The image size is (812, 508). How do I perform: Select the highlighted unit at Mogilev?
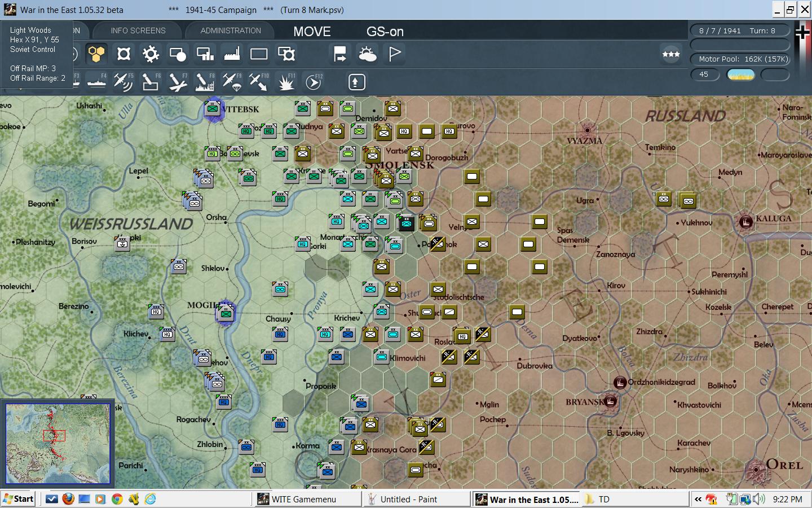226,313
